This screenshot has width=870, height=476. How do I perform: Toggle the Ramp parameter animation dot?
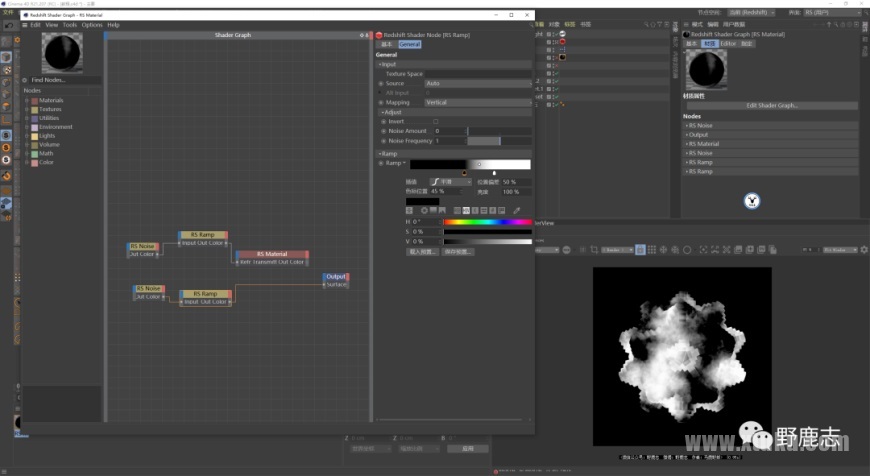(381, 164)
